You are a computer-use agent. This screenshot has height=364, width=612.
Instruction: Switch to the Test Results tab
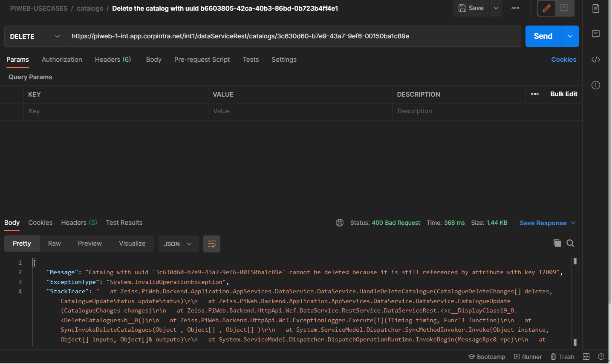(124, 222)
